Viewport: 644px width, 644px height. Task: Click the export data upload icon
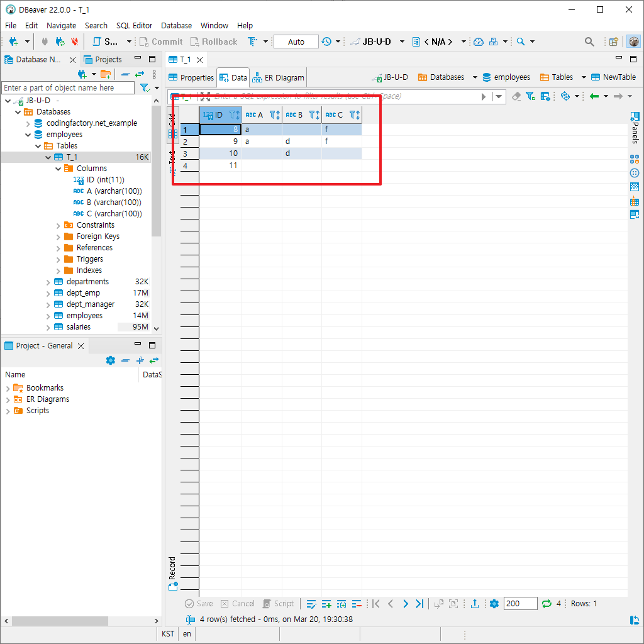475,604
